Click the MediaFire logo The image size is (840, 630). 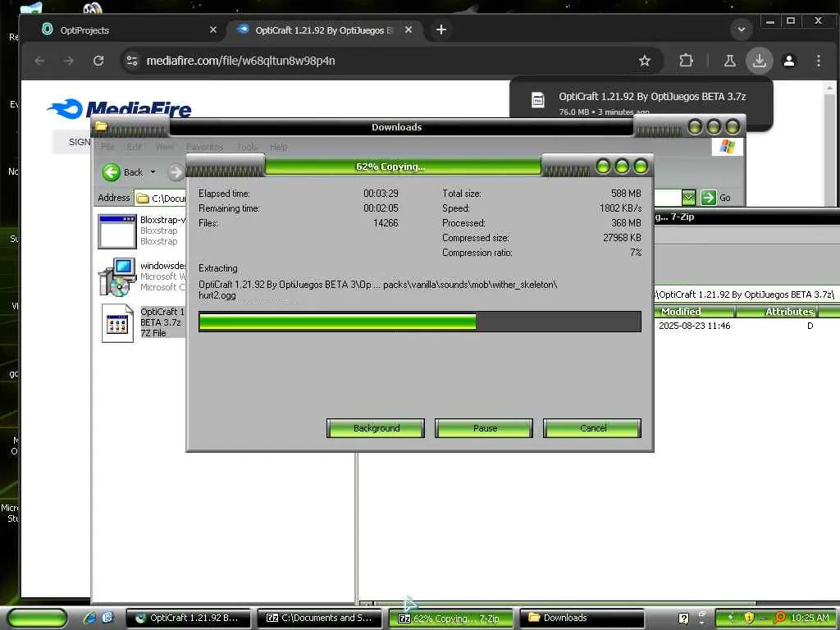tap(119, 108)
